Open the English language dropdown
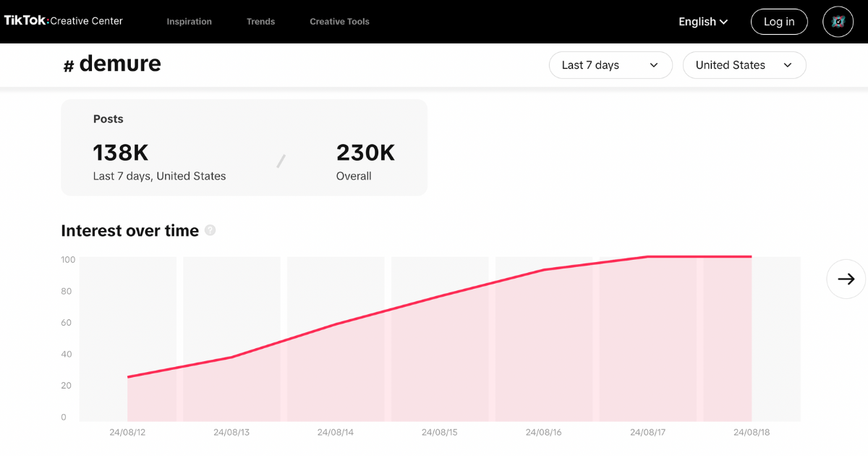868x456 pixels. 702,22
